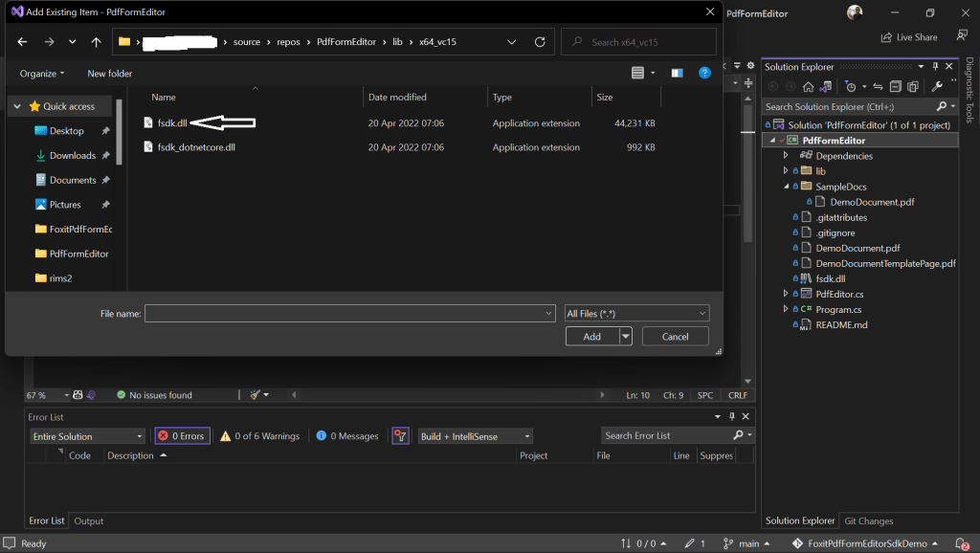Click the File name input field
This screenshot has height=553, width=980.
tap(349, 314)
